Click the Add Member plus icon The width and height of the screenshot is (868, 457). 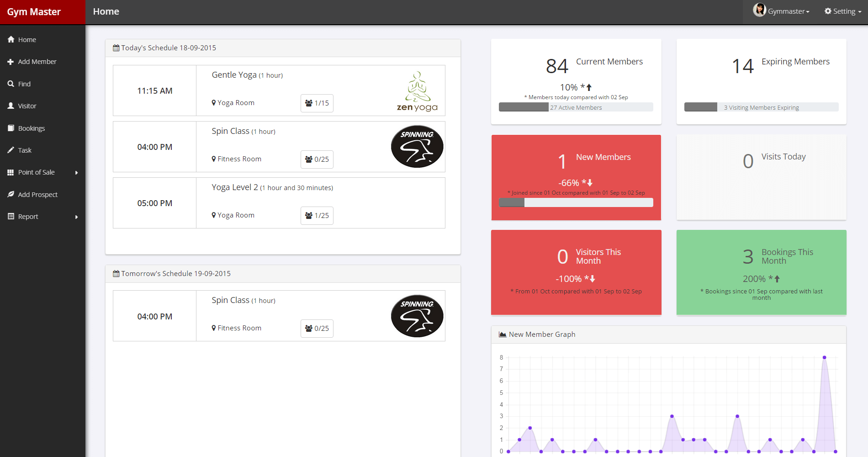(x=11, y=62)
